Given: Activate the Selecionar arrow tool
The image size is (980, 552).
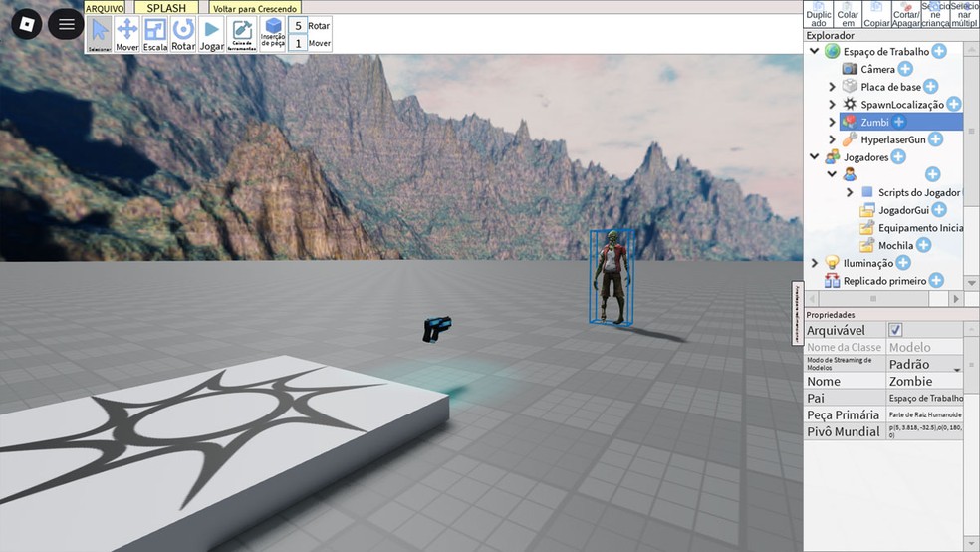Looking at the screenshot, I should [x=100, y=35].
